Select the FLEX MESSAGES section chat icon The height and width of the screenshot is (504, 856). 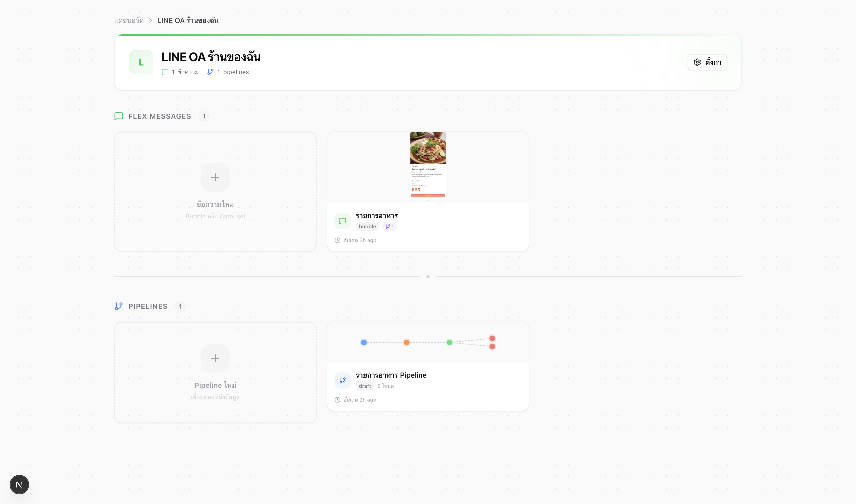point(118,116)
